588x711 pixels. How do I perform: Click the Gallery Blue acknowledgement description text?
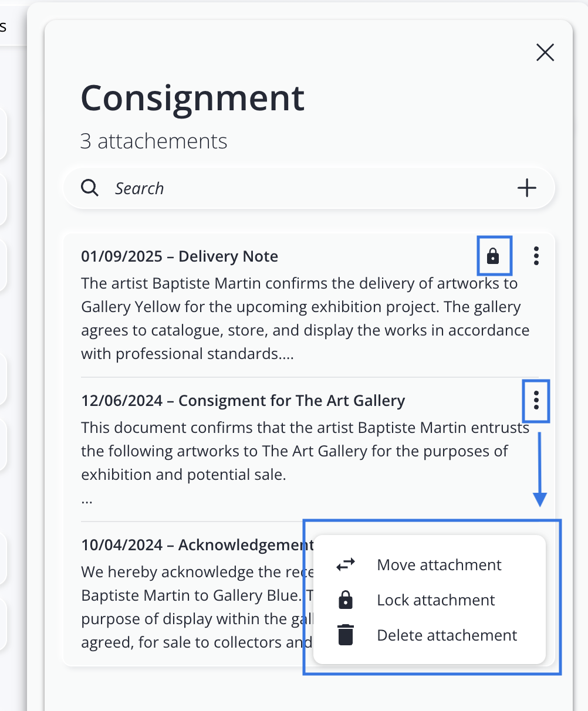(x=194, y=607)
